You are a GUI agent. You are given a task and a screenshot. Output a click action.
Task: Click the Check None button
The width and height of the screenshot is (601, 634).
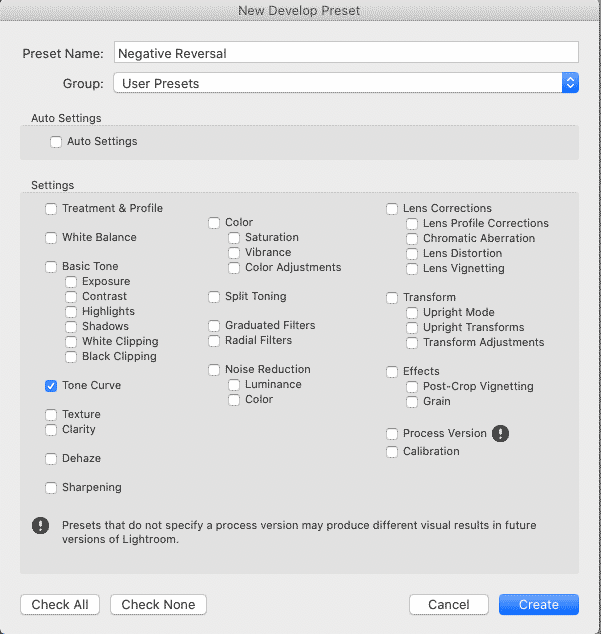tap(159, 604)
